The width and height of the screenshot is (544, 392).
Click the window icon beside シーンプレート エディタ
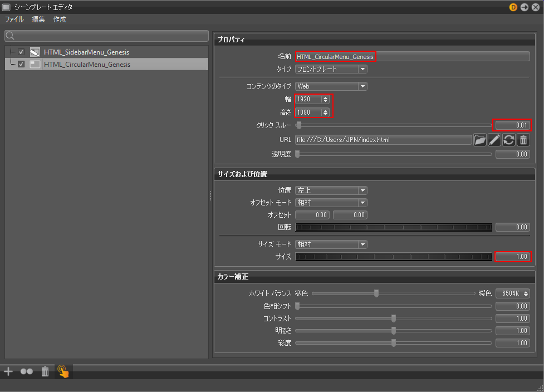coord(6,7)
